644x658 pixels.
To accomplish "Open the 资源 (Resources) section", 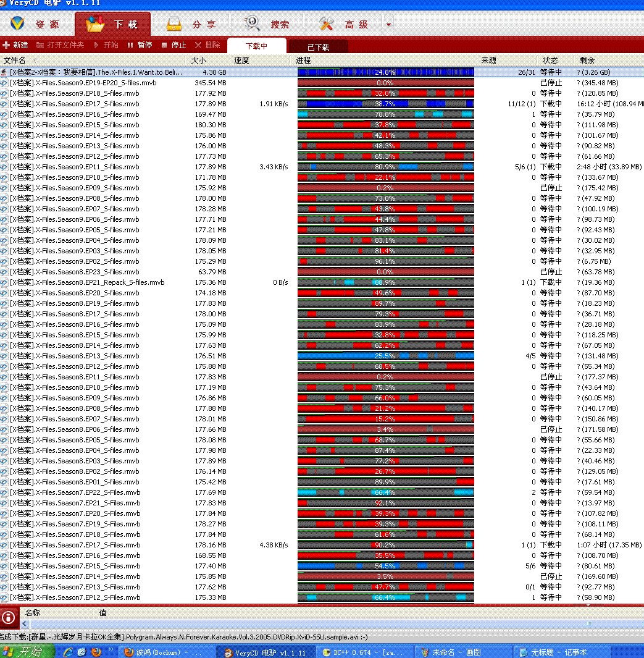I will [x=36, y=24].
